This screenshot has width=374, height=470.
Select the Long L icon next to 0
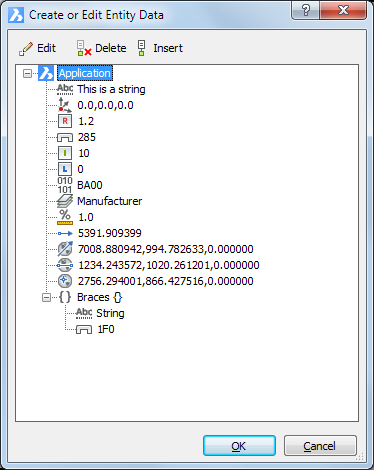tap(65, 169)
